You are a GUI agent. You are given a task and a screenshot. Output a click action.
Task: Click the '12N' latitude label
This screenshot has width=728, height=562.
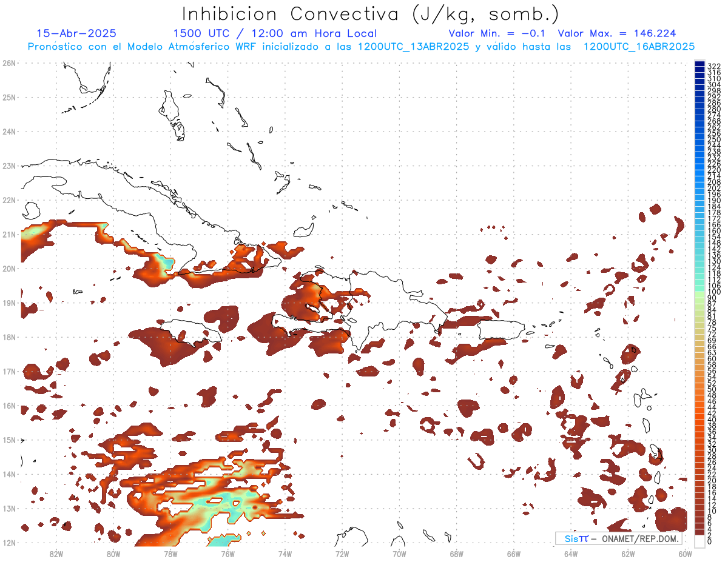(x=9, y=543)
